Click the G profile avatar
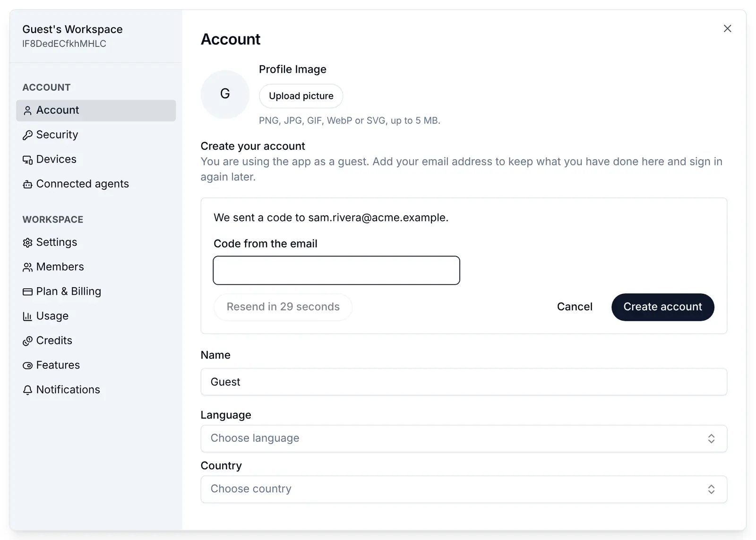The width and height of the screenshot is (756, 540). [225, 94]
